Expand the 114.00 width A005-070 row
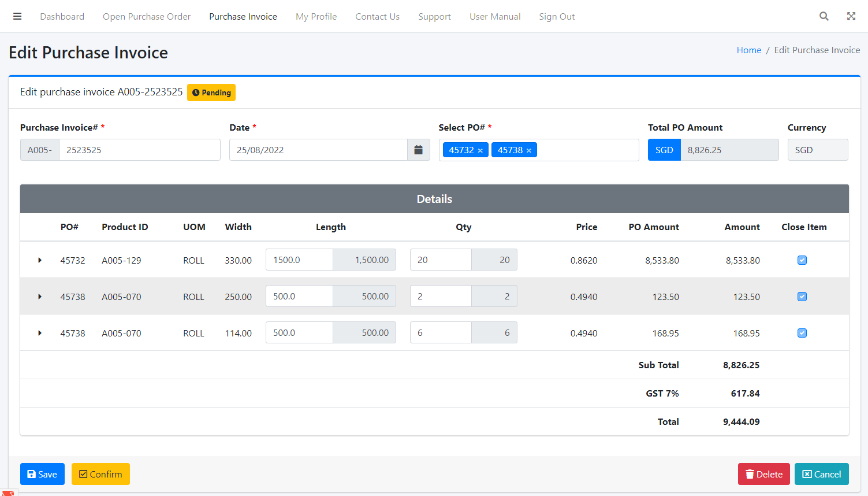This screenshot has width=868, height=496. (40, 333)
